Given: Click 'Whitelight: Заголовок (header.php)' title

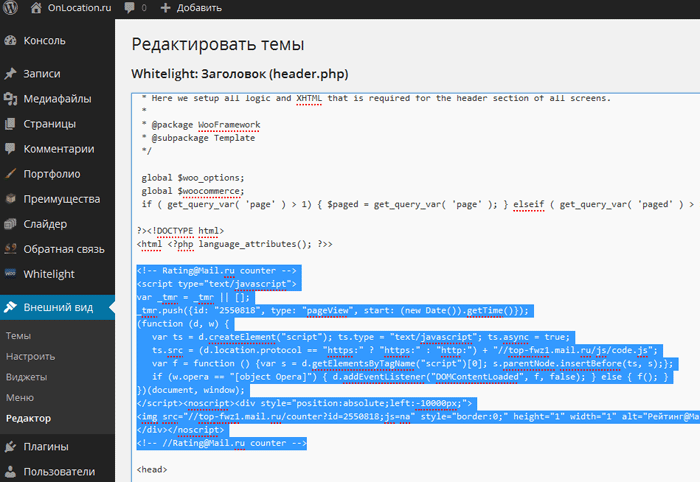Looking at the screenshot, I should click(x=240, y=74).
